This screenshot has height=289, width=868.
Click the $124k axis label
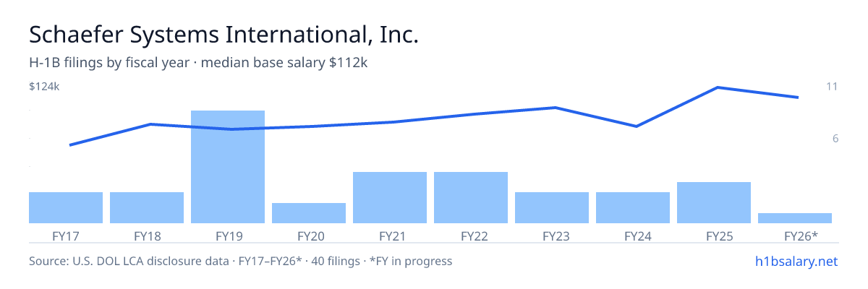point(44,87)
